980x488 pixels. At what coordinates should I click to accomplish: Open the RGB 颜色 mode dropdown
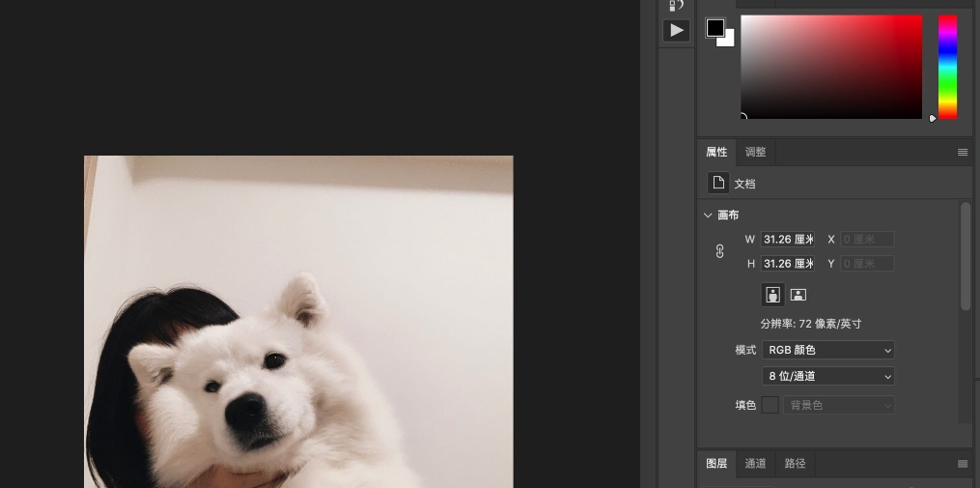(828, 350)
